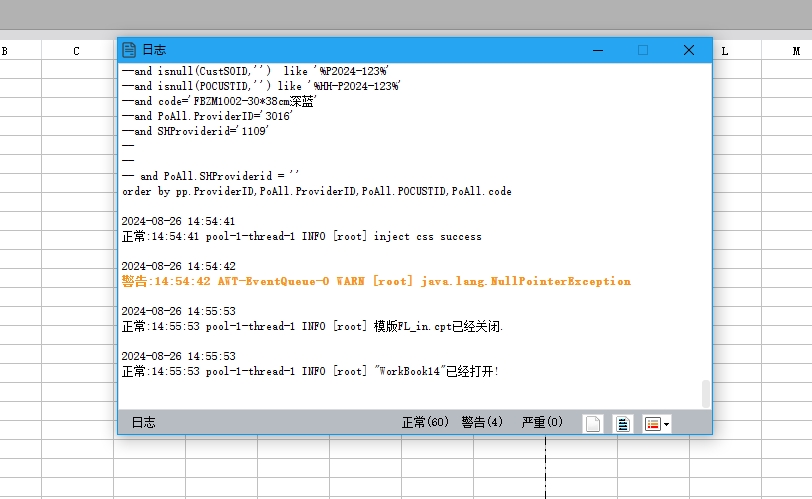Close the 日志 log window
Image resolution: width=812 pixels, height=499 pixels.
689,50
